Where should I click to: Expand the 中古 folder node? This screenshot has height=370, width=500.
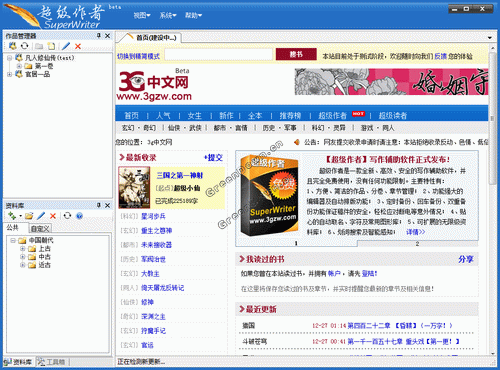(22, 257)
